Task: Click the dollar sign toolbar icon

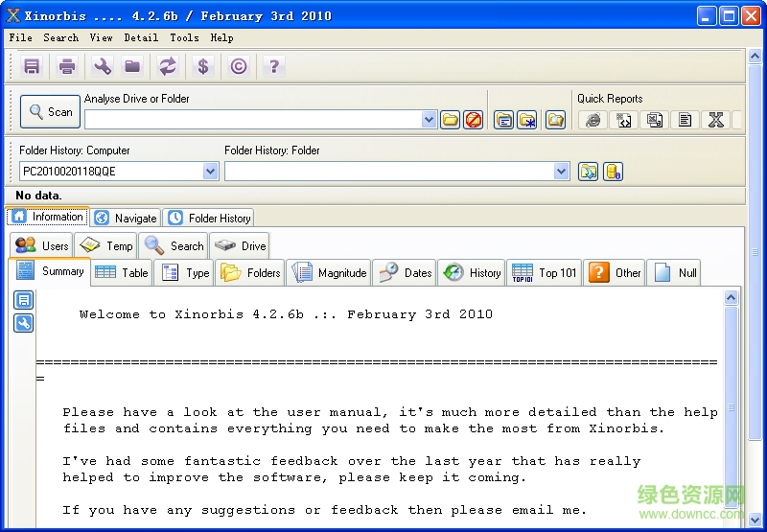Action: point(203,66)
